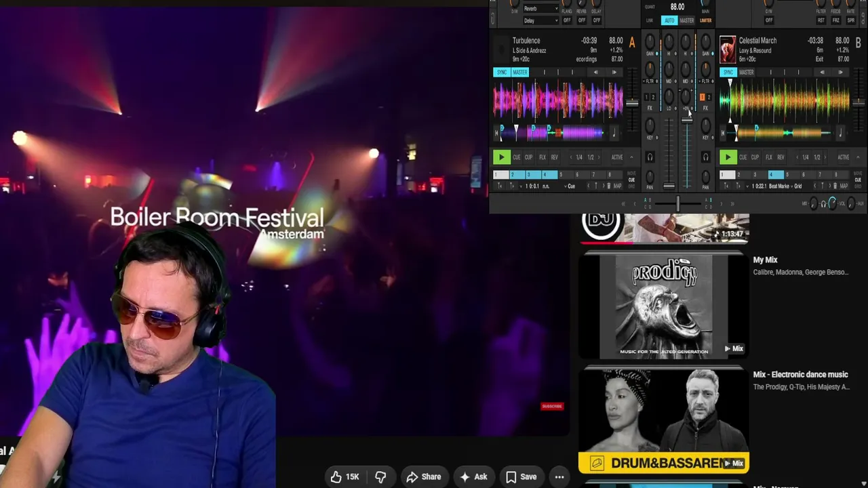Click deck A keylock note icon

click(614, 133)
